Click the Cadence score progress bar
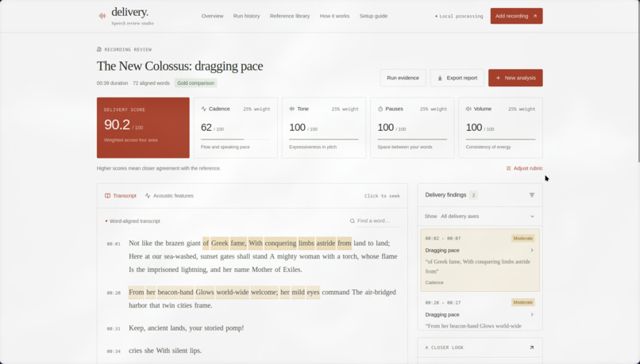The height and width of the screenshot is (364, 640). point(236,139)
